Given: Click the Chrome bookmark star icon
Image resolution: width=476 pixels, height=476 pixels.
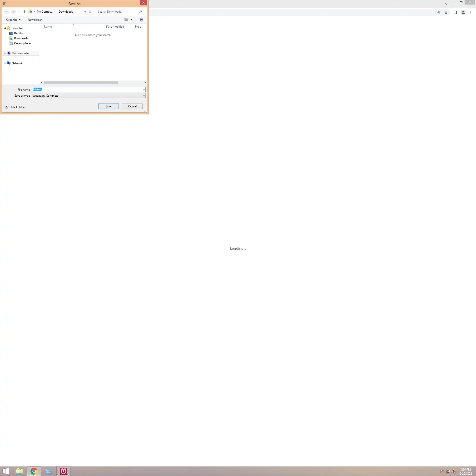Looking at the screenshot, I should coord(446,13).
